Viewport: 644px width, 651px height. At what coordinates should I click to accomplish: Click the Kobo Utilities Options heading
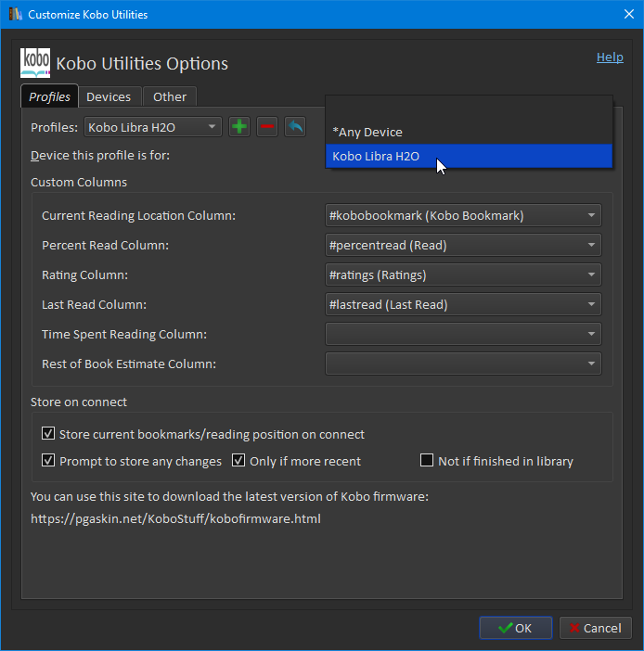coord(142,63)
